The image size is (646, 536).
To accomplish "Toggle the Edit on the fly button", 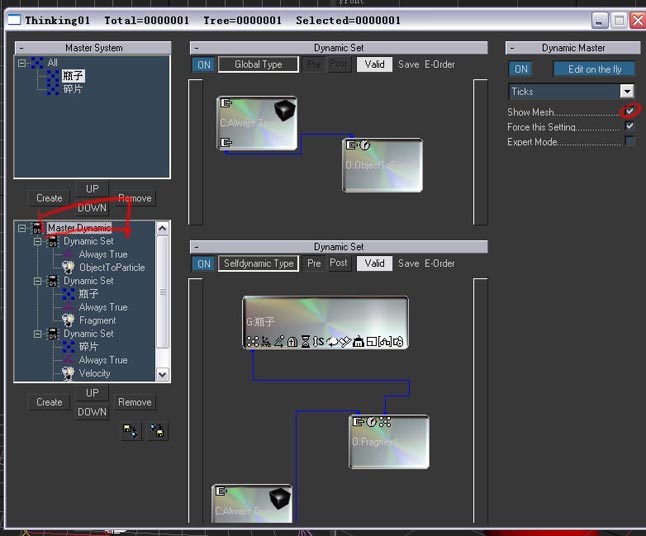I will 595,69.
